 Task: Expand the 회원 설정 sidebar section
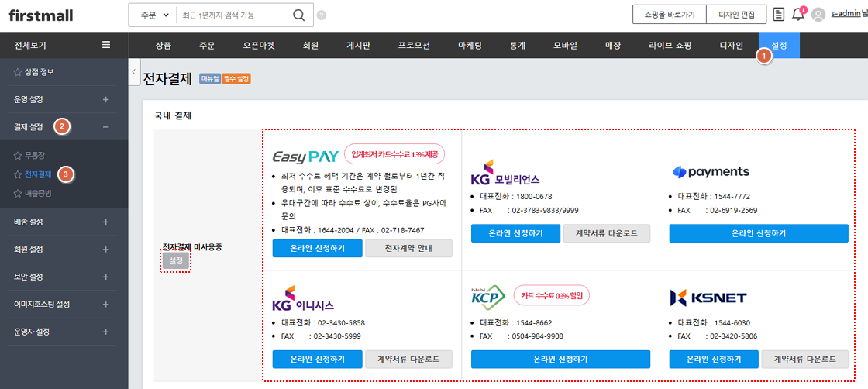click(x=105, y=249)
